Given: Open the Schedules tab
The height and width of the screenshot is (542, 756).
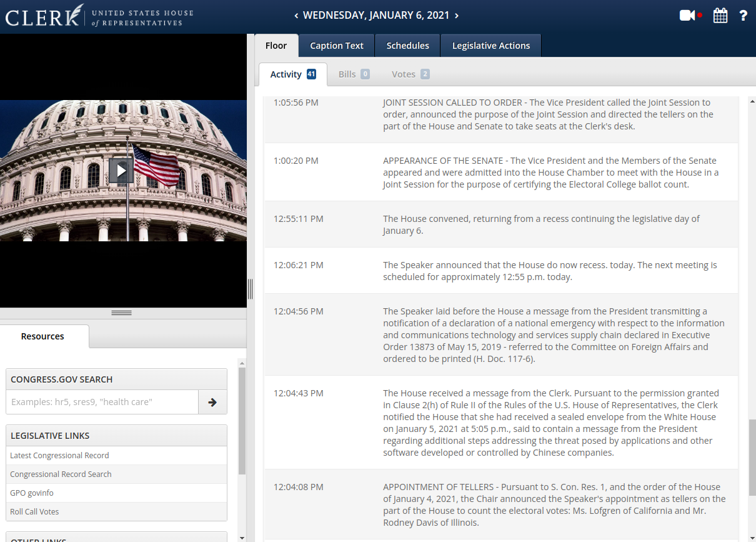Looking at the screenshot, I should (407, 46).
